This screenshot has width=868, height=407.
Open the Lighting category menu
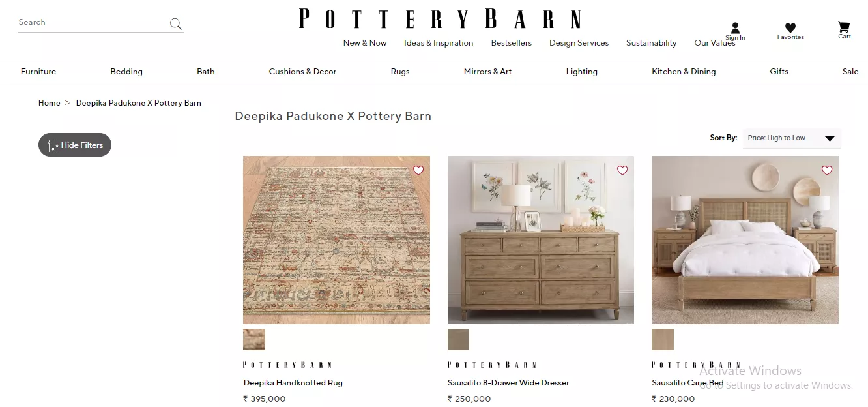click(x=582, y=72)
